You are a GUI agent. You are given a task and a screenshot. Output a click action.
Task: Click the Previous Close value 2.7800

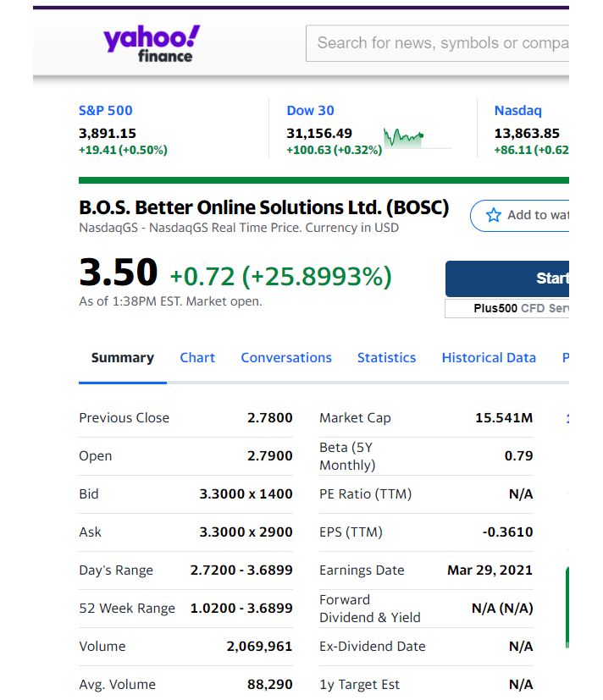point(270,418)
